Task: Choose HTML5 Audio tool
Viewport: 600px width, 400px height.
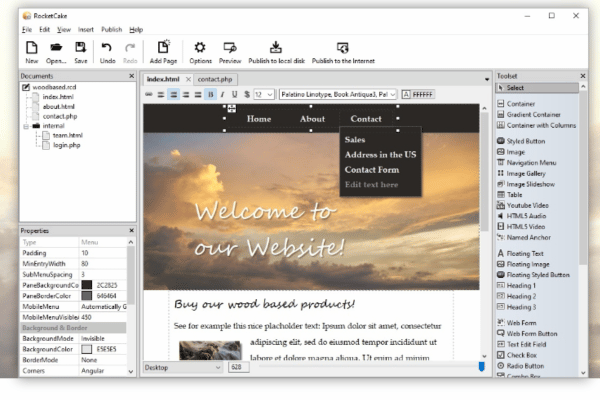Action: point(522,216)
